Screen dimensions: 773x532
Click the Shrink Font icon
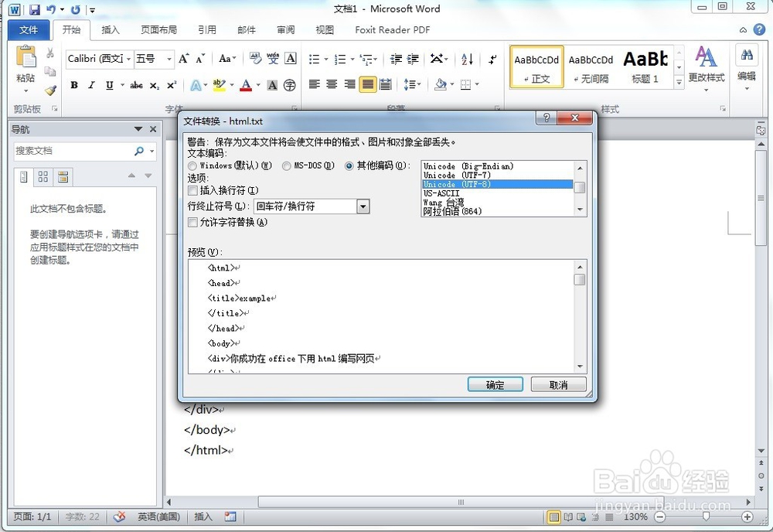[x=199, y=59]
